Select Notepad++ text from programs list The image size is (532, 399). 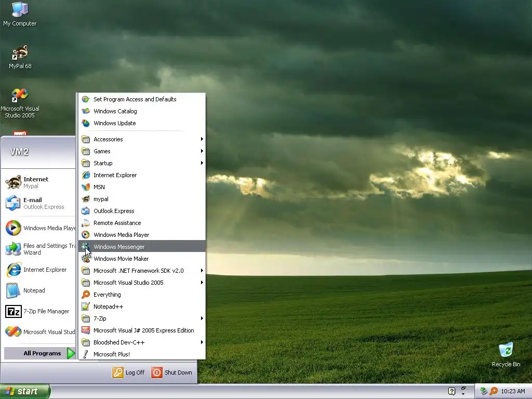[x=108, y=307]
